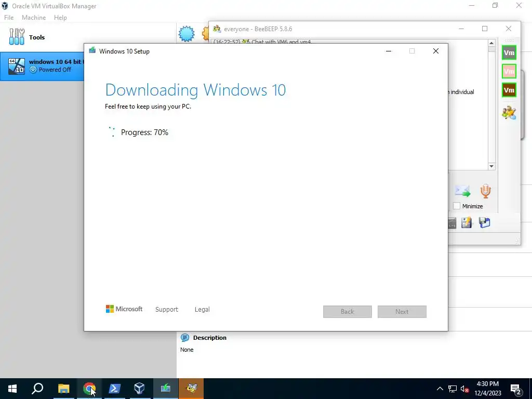Select the windows 10 64 bit virtual machine
The image size is (532, 399).
point(42,66)
